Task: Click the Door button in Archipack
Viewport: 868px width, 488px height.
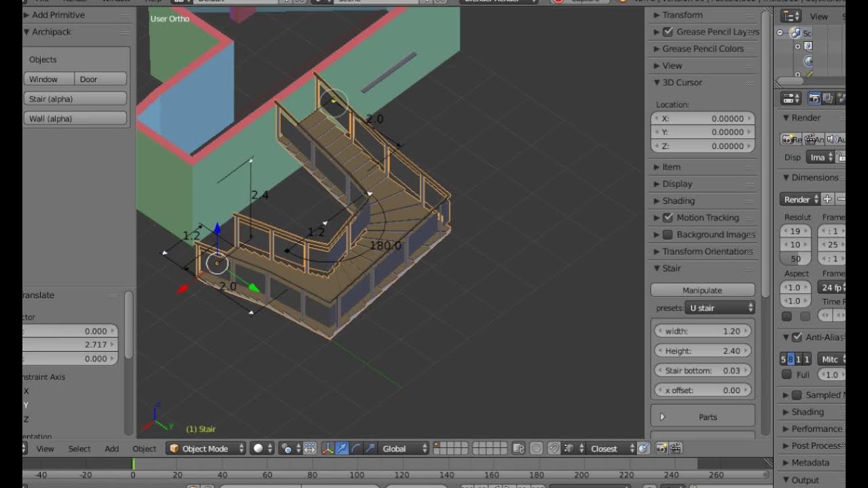Action: (100, 79)
